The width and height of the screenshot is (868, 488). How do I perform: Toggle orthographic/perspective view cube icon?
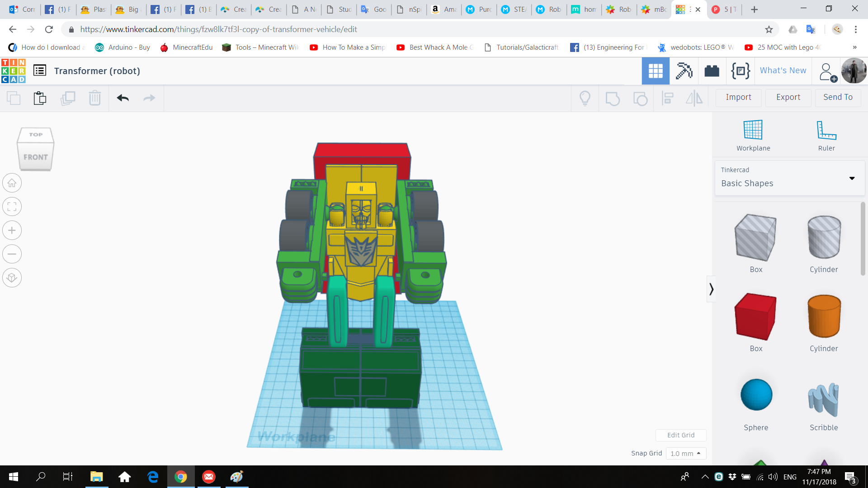[x=12, y=277]
